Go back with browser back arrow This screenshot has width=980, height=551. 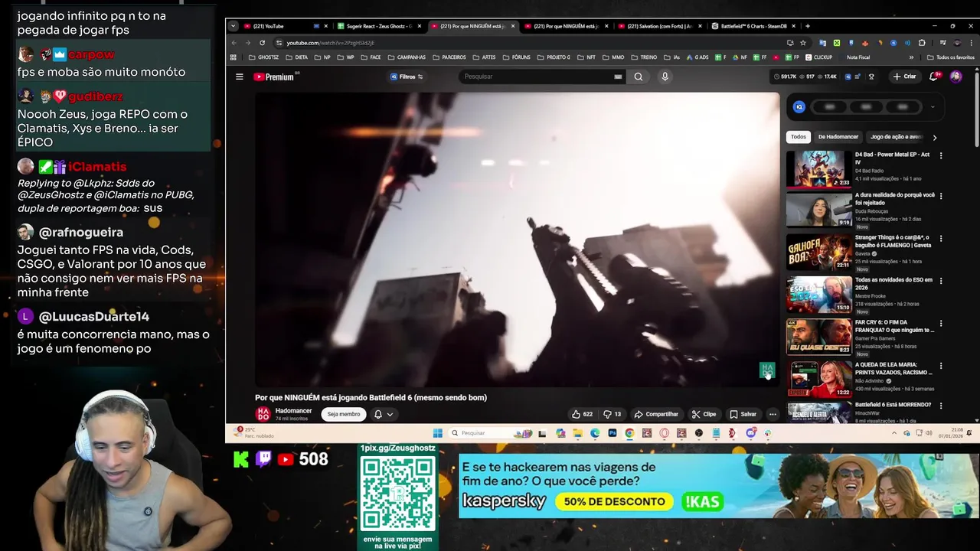point(234,43)
